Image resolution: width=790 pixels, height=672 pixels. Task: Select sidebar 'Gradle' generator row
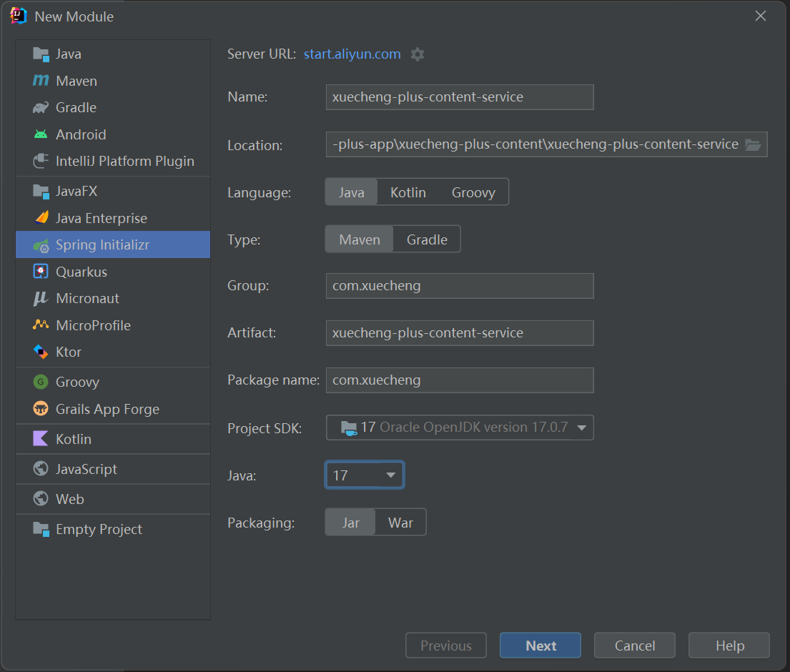coord(113,108)
